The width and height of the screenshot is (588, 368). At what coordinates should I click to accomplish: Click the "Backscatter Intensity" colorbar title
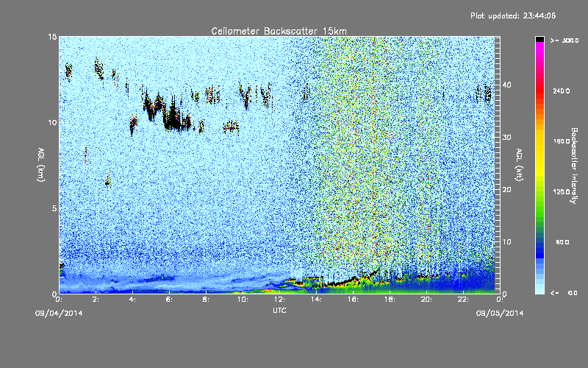(x=574, y=166)
